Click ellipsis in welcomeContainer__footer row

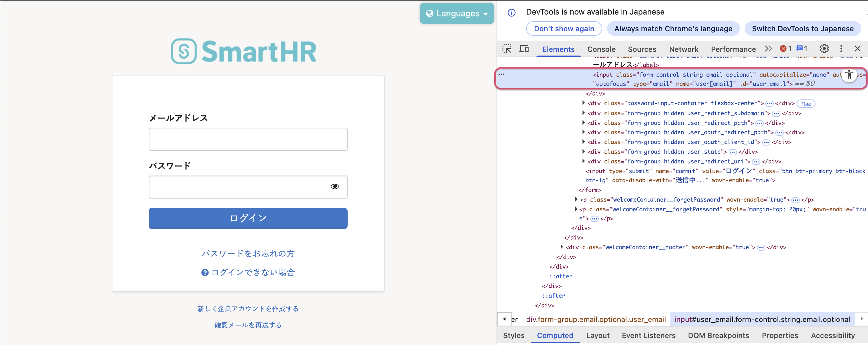761,248
